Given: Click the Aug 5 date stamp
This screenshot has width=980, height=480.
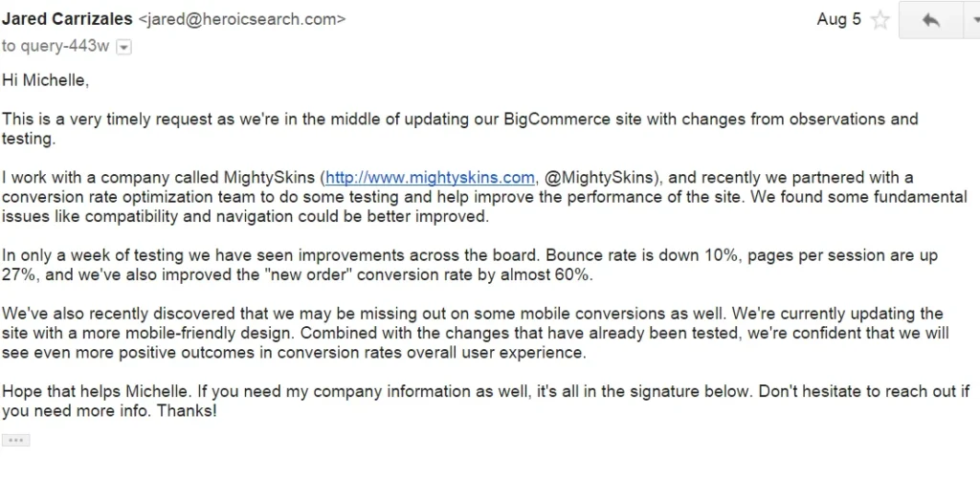Looking at the screenshot, I should pyautogui.click(x=838, y=19).
